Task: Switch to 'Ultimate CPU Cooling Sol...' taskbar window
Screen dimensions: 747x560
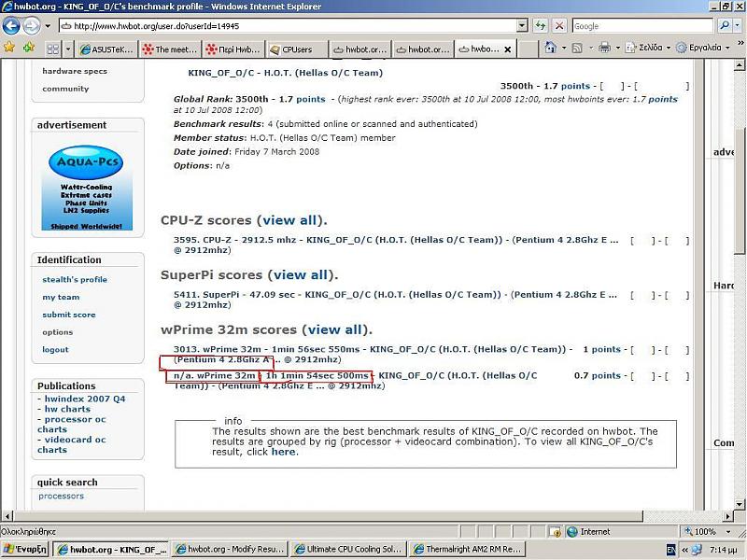Action: click(347, 549)
